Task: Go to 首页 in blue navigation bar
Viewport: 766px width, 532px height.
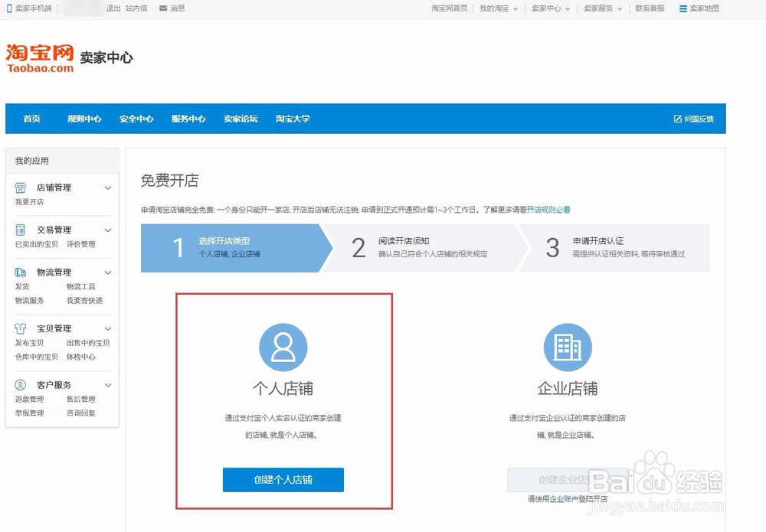Action: click(x=31, y=119)
